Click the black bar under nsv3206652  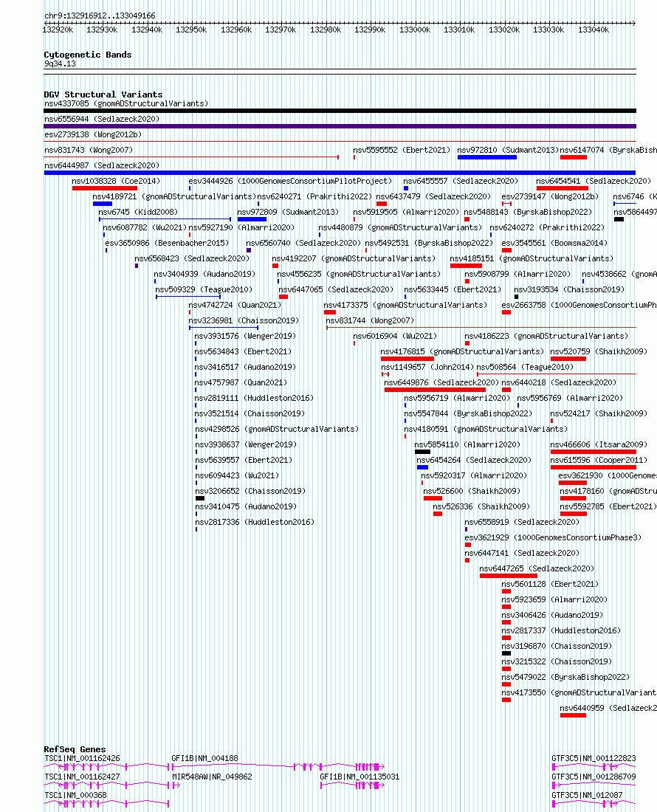[x=200, y=498]
